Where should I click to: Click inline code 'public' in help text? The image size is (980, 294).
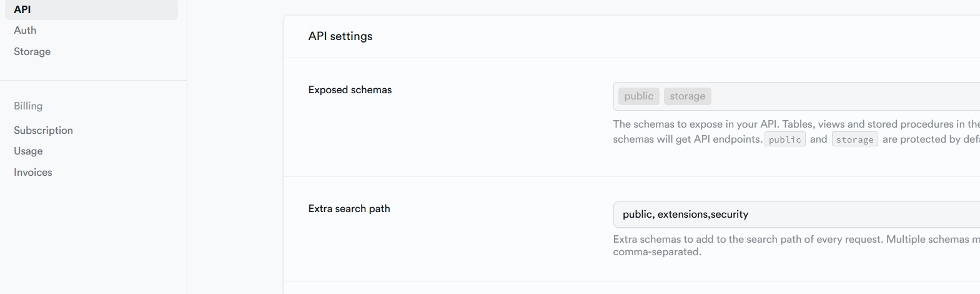coord(784,139)
